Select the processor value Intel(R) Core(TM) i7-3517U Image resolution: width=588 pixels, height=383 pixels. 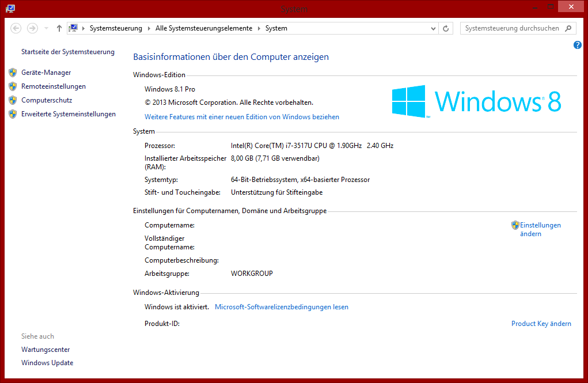[x=312, y=146]
